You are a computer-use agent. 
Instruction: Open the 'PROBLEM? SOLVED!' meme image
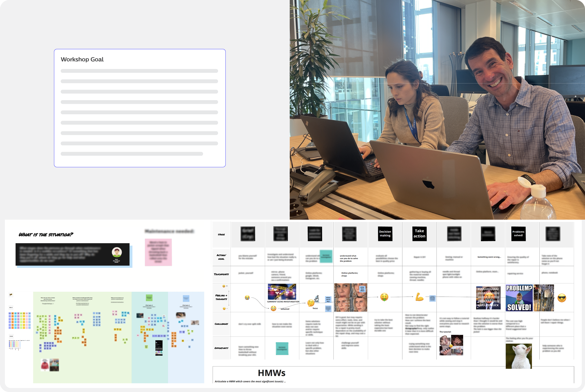(x=519, y=298)
